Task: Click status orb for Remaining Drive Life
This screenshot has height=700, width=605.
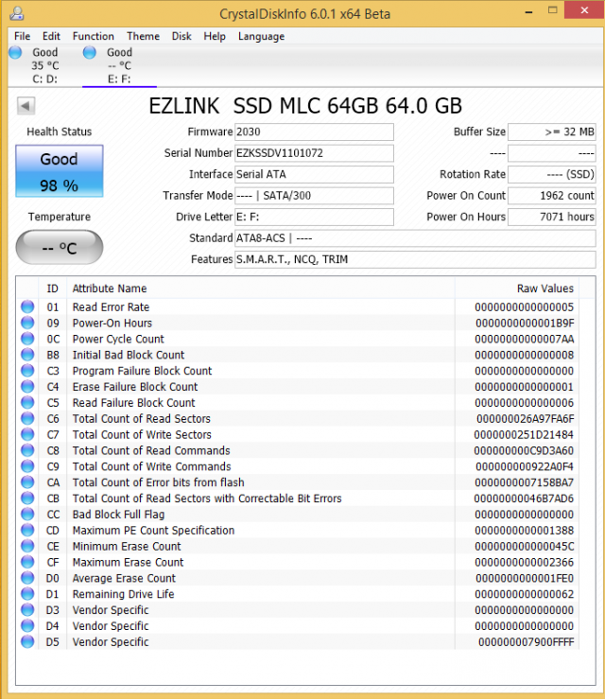Action: pos(27,594)
